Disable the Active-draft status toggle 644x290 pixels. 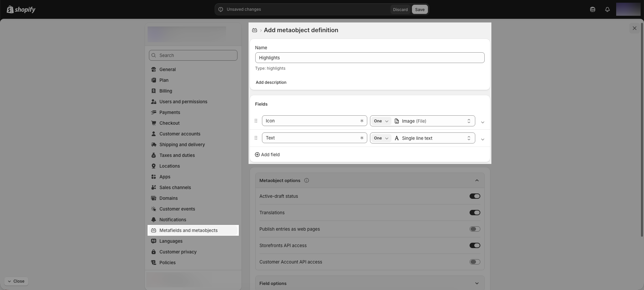(475, 196)
